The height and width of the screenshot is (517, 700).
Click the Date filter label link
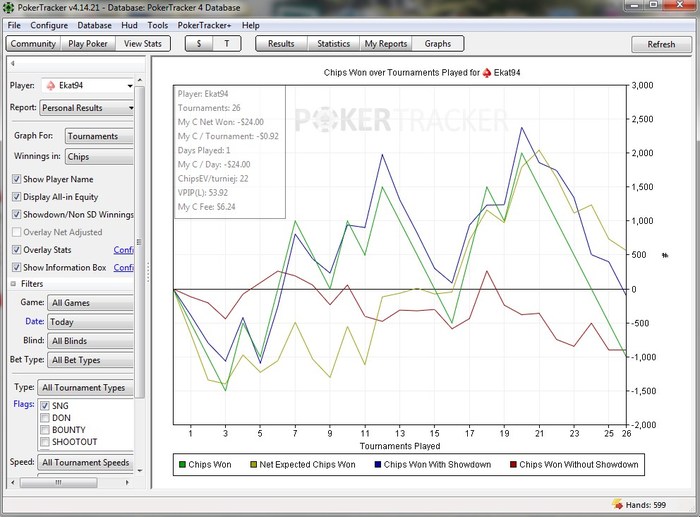pyautogui.click(x=34, y=321)
